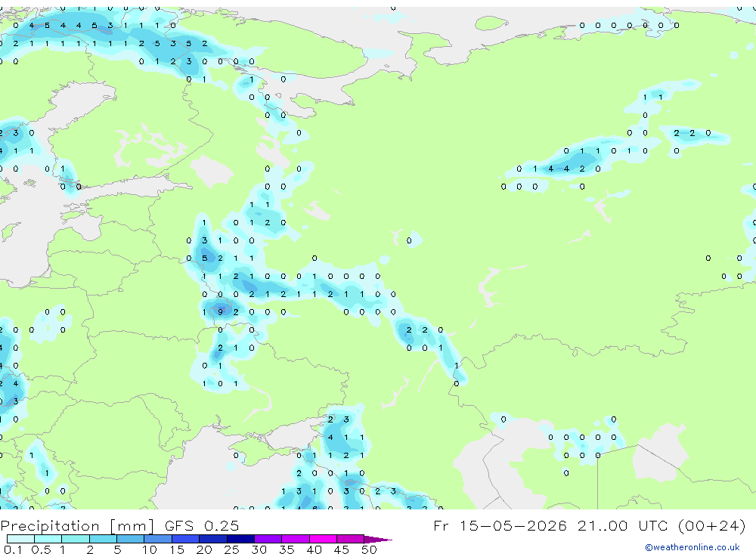The height and width of the screenshot is (554, 756).
Task: Pick the 20–25 mm dark blue swatch
Action: tap(212, 539)
